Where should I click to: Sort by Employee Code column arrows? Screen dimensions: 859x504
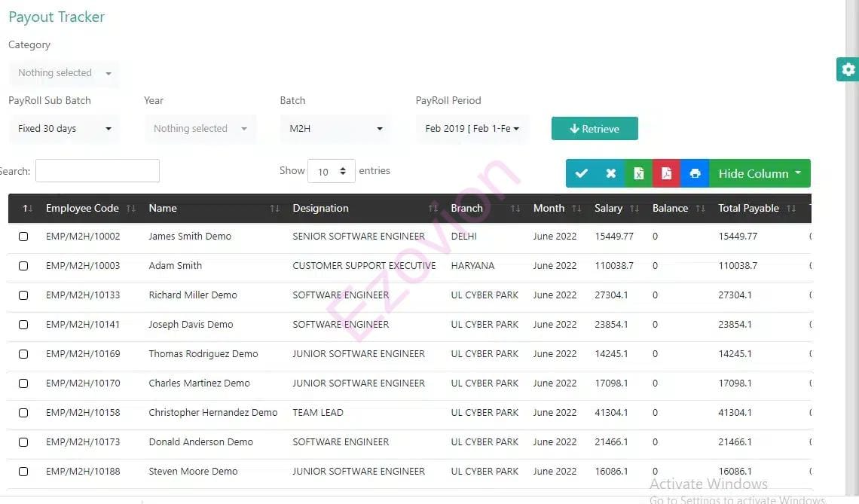(131, 209)
